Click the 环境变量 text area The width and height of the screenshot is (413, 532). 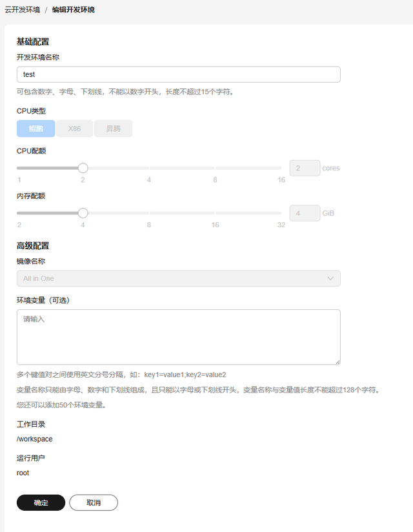[x=178, y=337]
